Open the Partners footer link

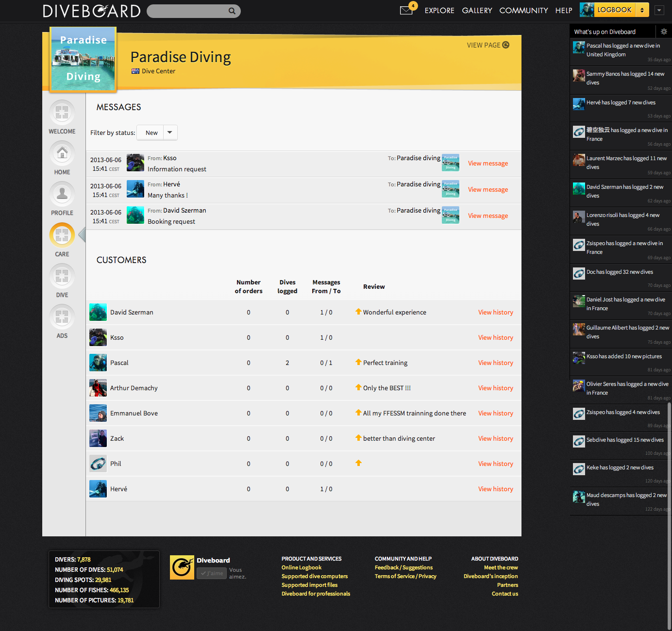[507, 585]
